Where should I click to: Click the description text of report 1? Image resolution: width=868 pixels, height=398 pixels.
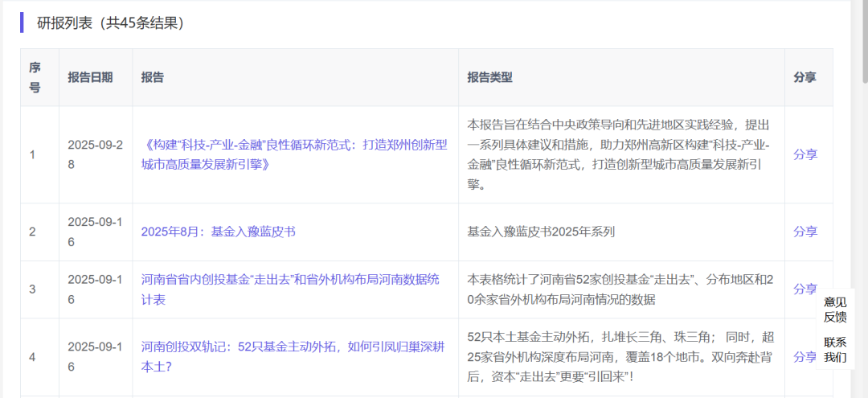[619, 154]
